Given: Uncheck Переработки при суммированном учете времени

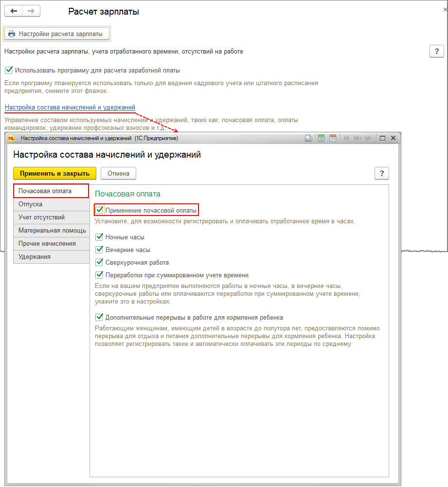Looking at the screenshot, I should (x=99, y=275).
